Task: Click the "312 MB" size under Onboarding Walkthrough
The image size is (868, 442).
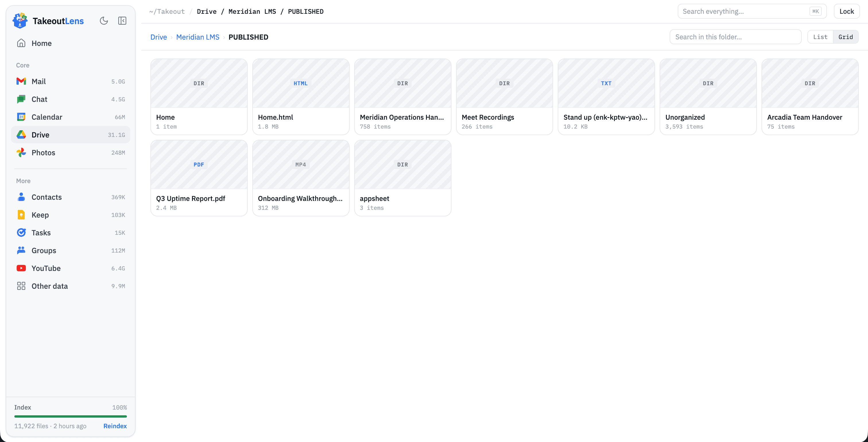Action: click(268, 208)
